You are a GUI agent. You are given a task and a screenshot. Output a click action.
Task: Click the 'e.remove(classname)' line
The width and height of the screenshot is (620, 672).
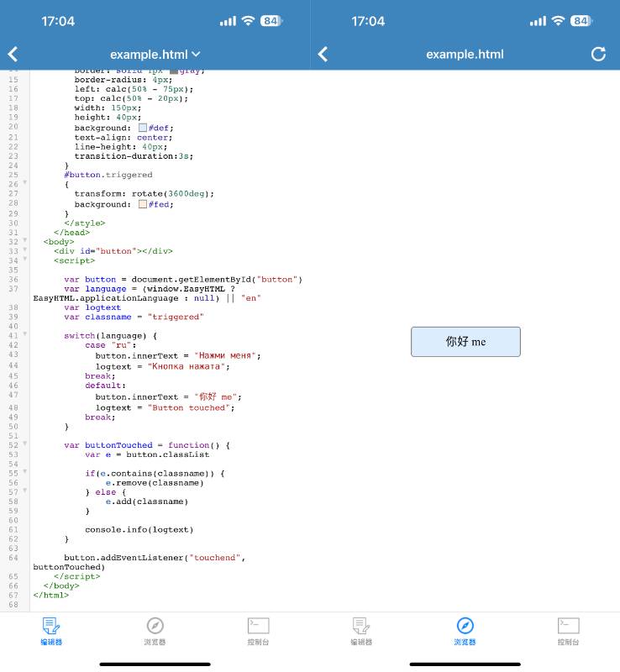tap(155, 483)
